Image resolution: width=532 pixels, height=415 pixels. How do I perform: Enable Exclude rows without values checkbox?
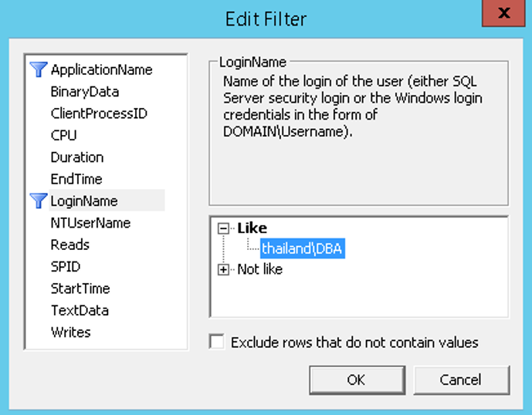click(217, 342)
